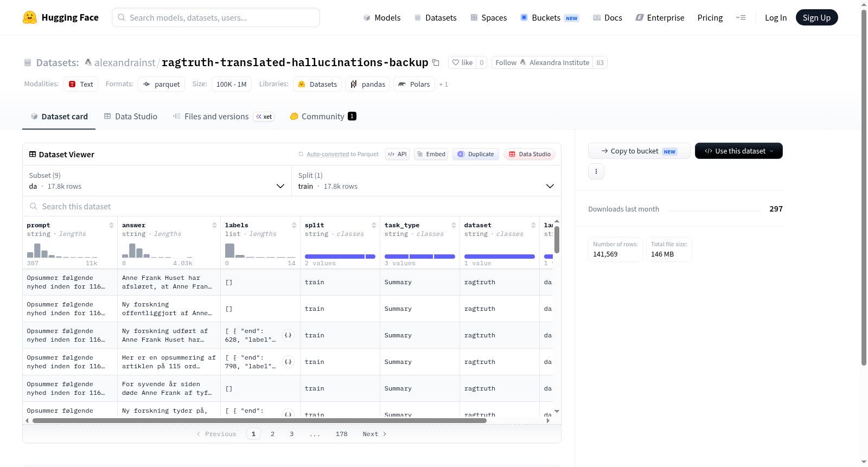Open Buckets in the top navigation

tap(550, 17)
